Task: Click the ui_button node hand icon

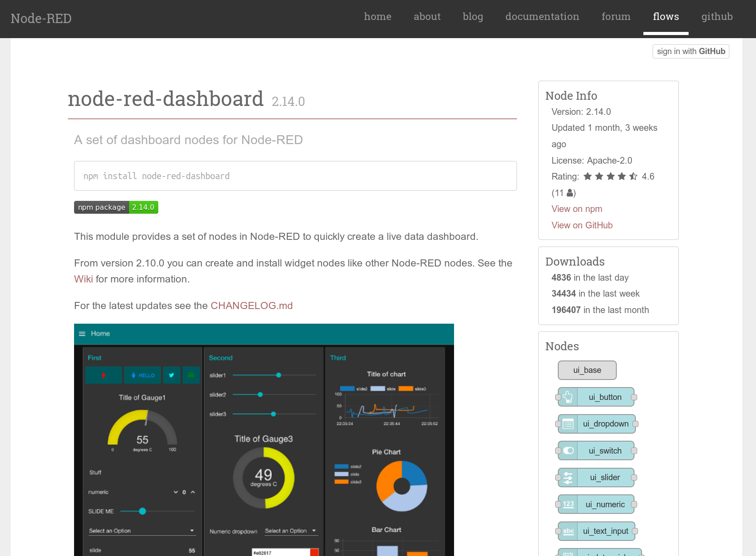Action: [568, 397]
